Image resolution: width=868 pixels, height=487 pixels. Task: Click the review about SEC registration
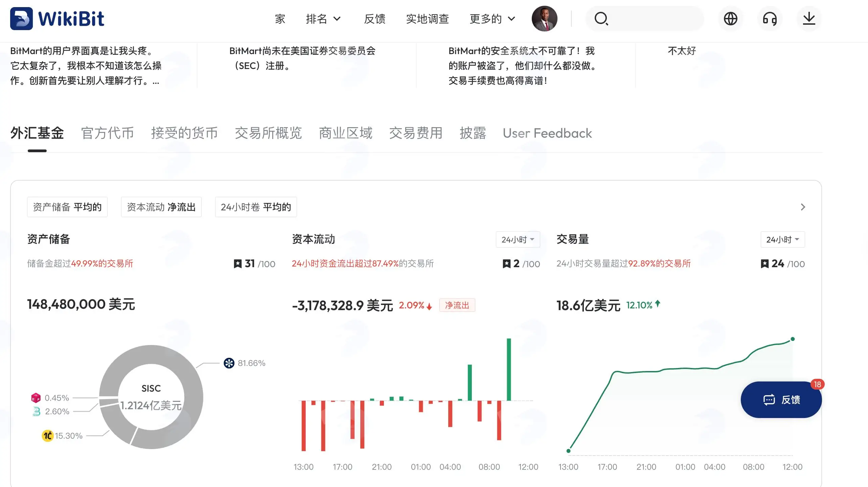click(302, 58)
